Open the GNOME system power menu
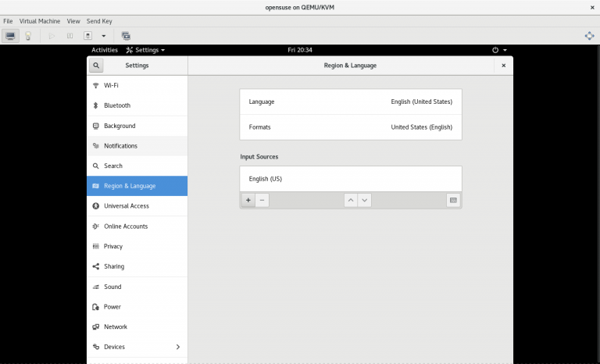Image resolution: width=600 pixels, height=364 pixels. (x=499, y=50)
